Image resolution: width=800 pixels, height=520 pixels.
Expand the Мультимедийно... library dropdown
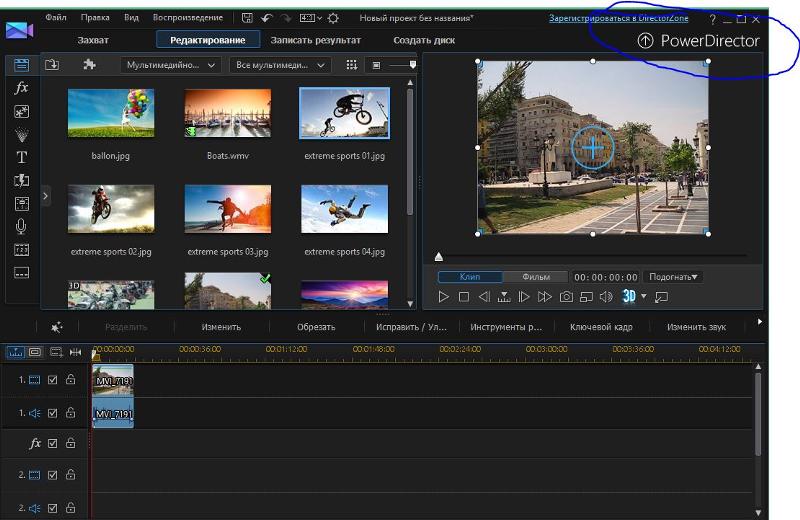[x=172, y=65]
